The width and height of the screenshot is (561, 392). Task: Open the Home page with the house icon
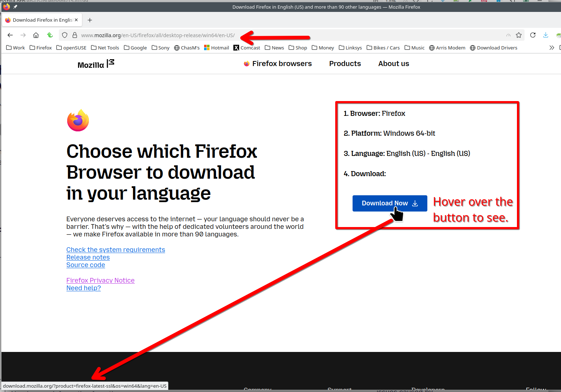[36, 35]
